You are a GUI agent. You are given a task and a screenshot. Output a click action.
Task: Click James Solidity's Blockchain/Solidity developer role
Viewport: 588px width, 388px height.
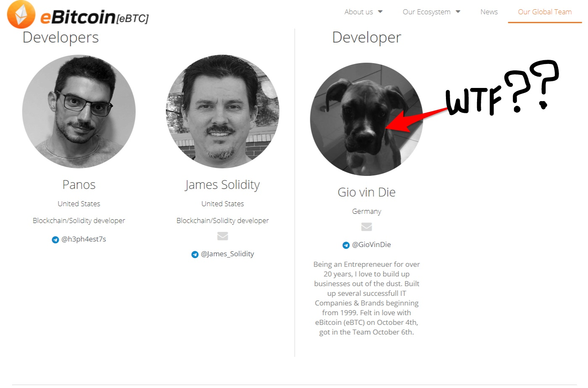223,221
